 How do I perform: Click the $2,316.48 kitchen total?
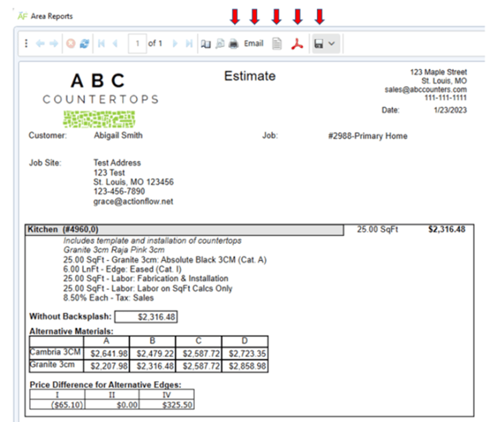pos(447,229)
